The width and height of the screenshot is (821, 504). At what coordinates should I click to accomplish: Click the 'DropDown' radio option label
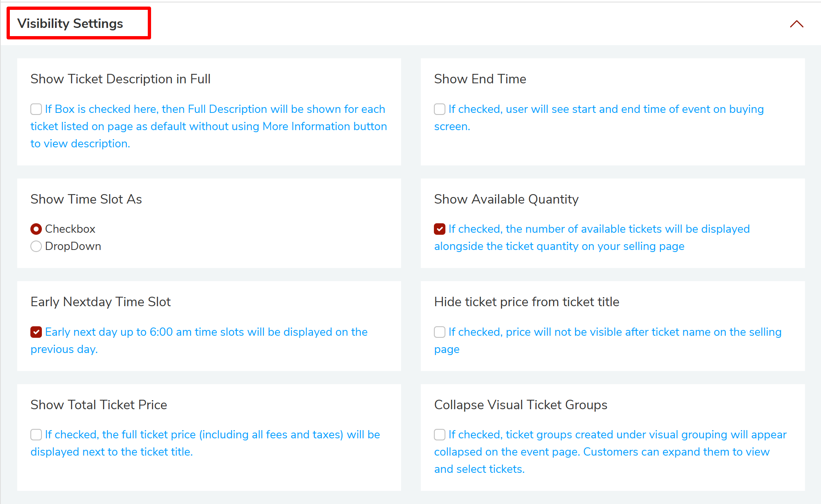(x=73, y=246)
